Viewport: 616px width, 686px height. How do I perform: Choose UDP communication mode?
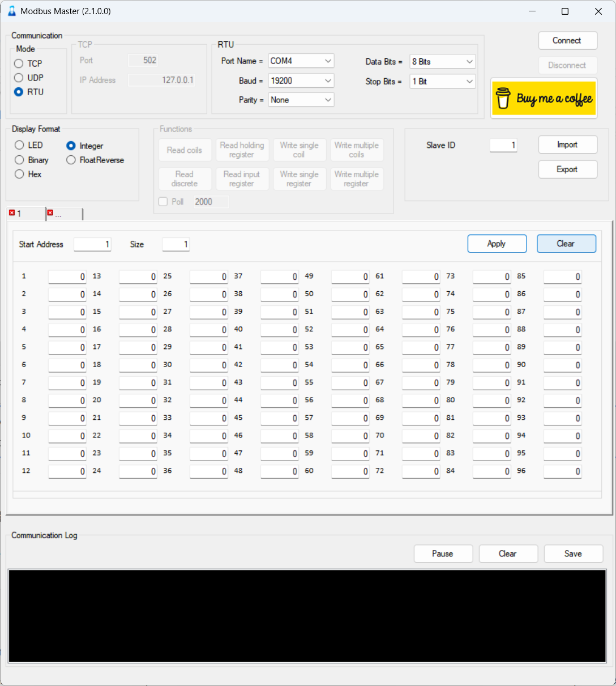click(19, 78)
